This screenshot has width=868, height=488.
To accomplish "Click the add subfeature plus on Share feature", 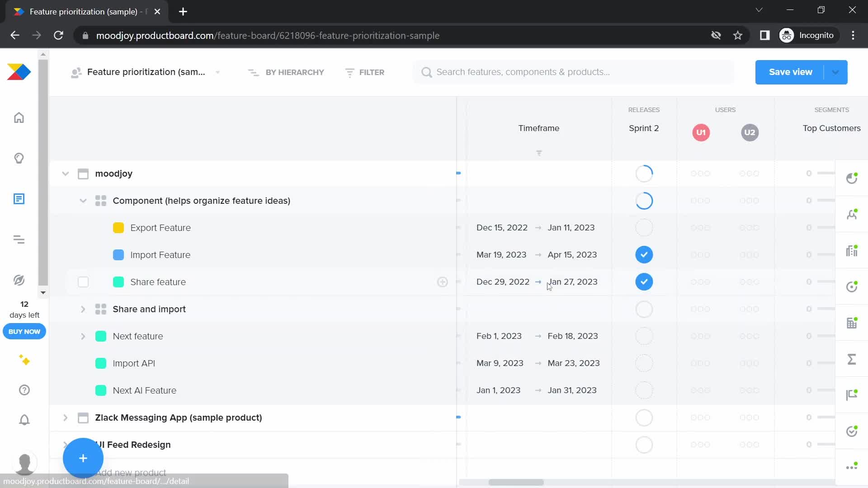I will click(443, 282).
